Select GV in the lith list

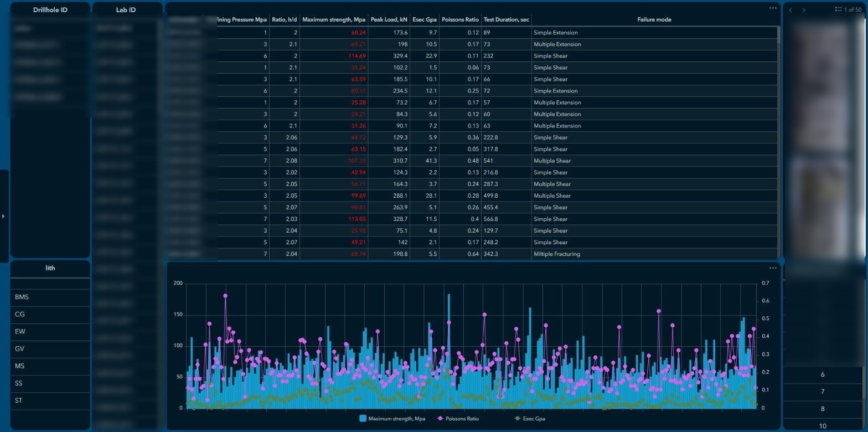(50, 349)
